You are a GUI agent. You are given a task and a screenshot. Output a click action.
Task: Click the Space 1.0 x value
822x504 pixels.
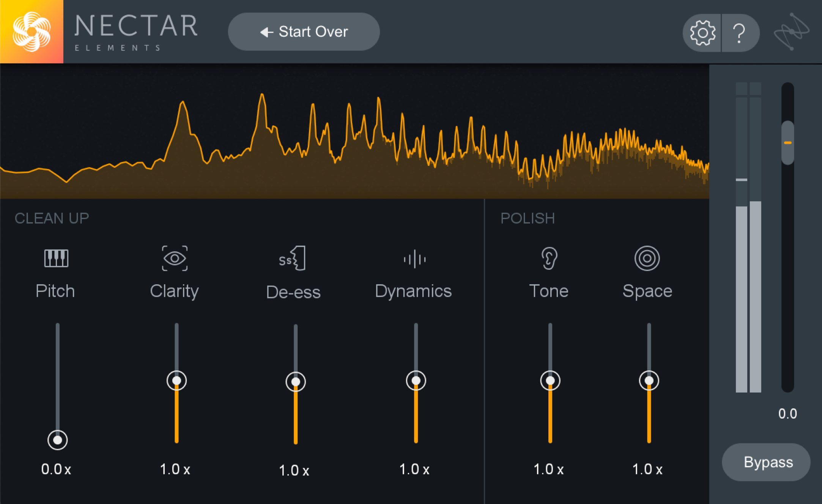coord(647,469)
